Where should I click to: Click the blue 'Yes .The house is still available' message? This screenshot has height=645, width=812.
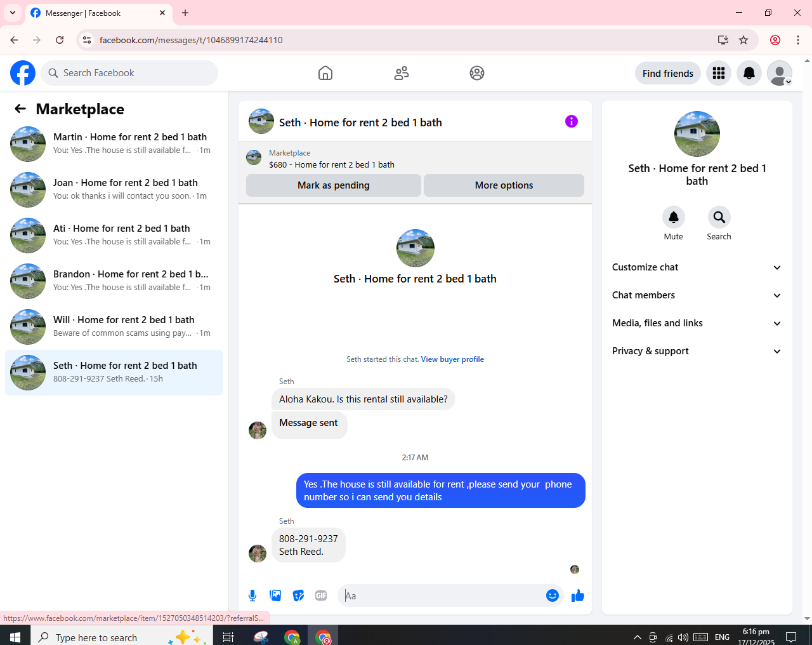441,491
